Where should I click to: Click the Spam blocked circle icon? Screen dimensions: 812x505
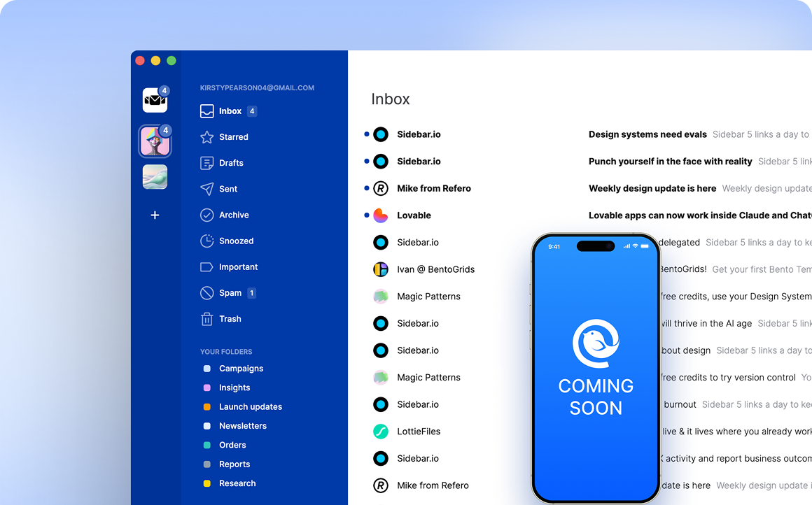point(206,293)
